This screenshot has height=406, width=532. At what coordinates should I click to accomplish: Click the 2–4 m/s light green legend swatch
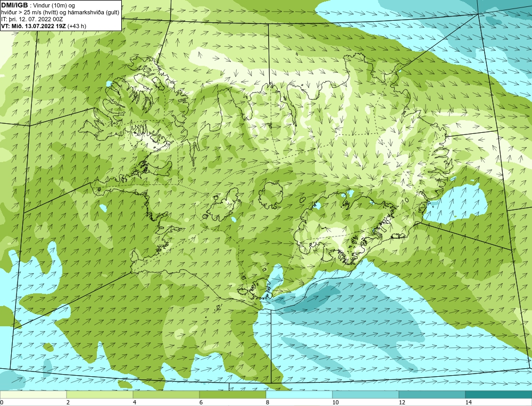(100, 394)
